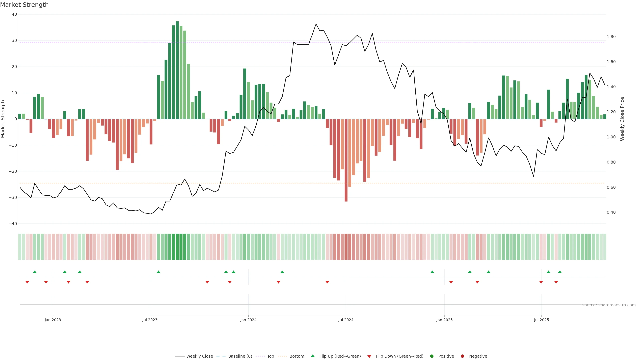Click the Weekly Close Price axis title

click(x=622, y=119)
